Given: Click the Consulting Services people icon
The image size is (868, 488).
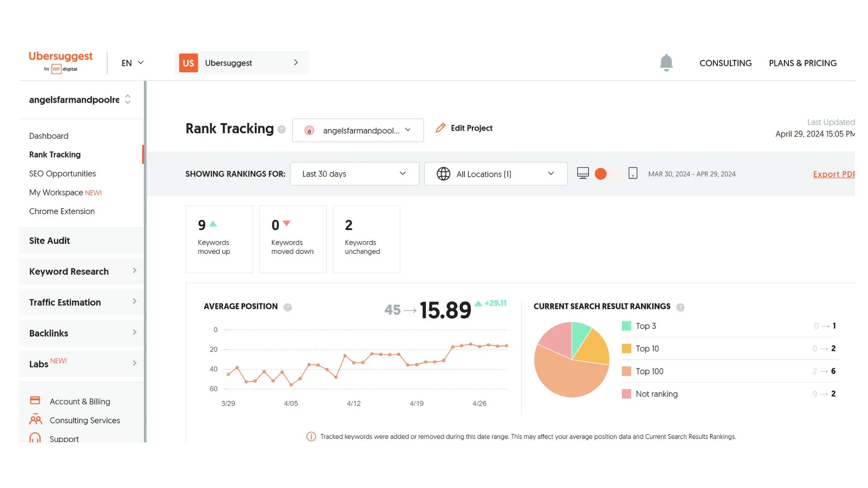Looking at the screenshot, I should tap(36, 420).
